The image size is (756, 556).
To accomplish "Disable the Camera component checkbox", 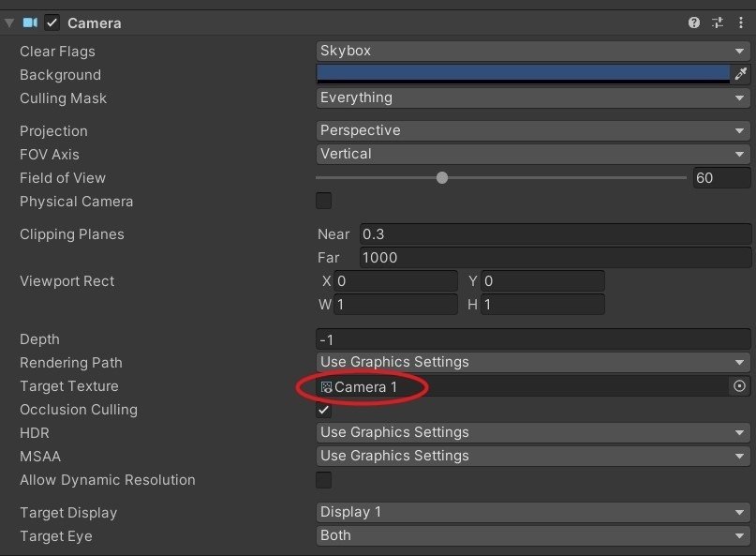I will tap(52, 23).
